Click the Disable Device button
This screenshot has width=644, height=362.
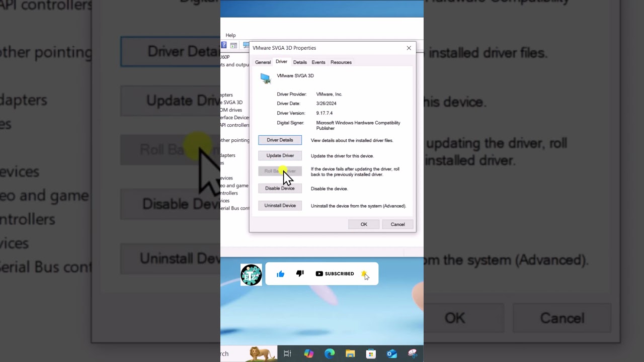point(280,188)
